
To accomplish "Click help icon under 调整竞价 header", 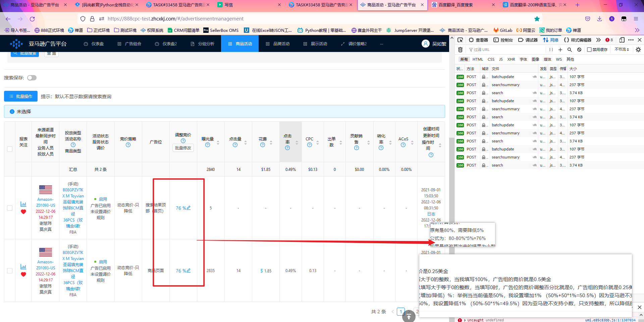I will 183,141.
